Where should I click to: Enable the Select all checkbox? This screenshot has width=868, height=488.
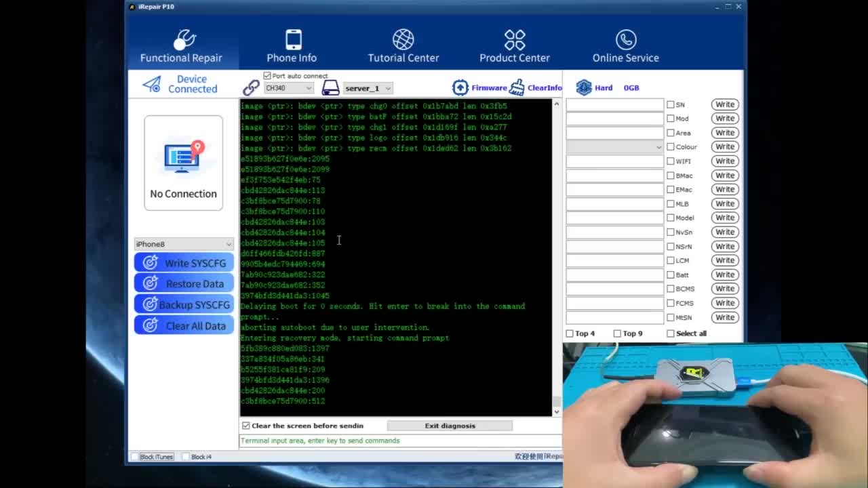(671, 333)
